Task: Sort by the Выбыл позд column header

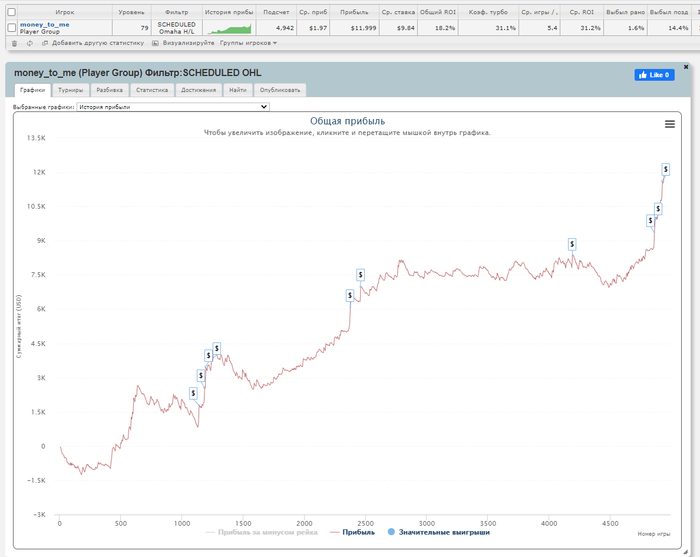Action: (x=669, y=12)
